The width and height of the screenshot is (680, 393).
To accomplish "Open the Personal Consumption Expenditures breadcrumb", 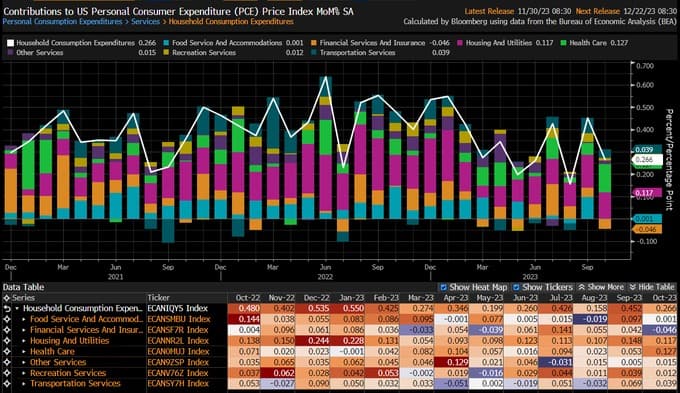I will pos(62,21).
